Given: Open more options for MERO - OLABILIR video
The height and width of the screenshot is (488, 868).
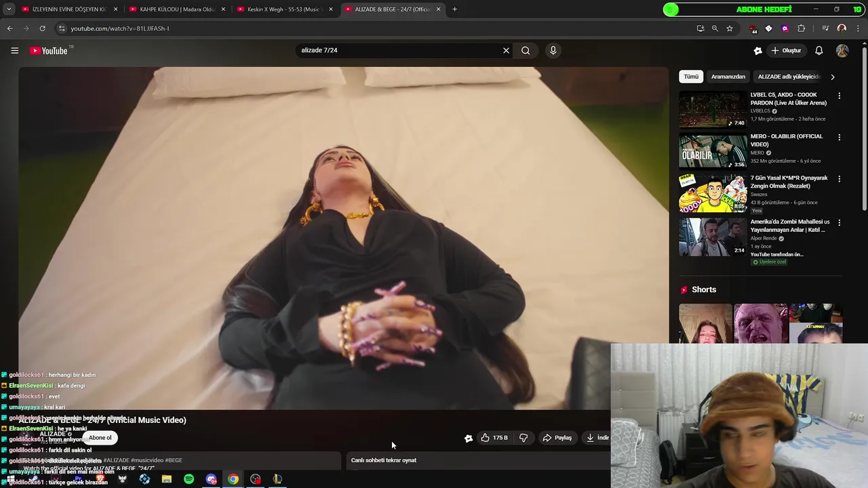Looking at the screenshot, I should pos(839,138).
